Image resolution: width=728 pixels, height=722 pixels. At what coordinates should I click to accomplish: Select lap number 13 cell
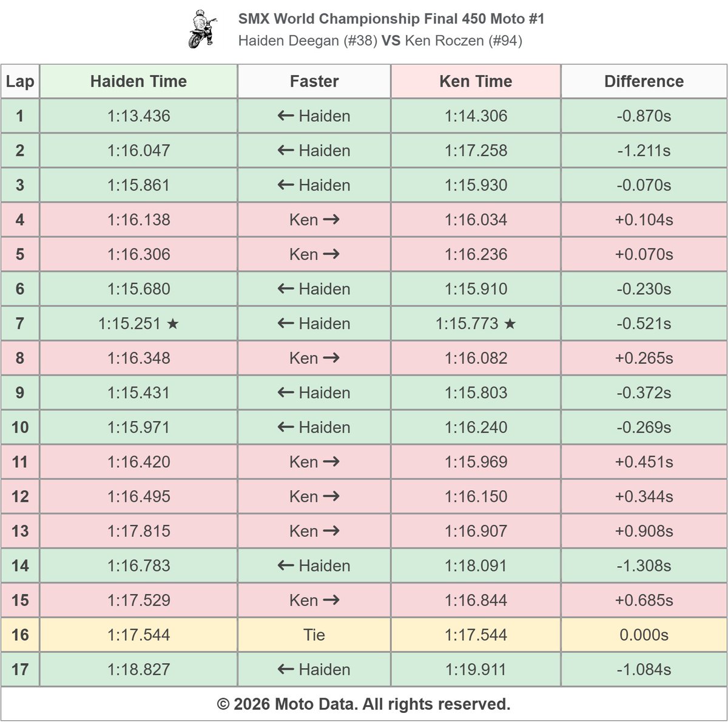[20, 531]
